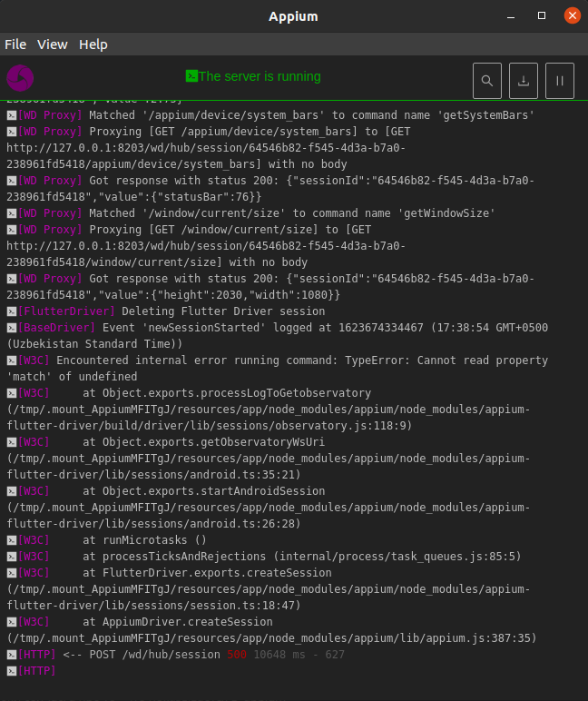
Task: Click the log icon beside "Proxying [GET /appium/device/system_bars]"
Action: pos(12,132)
